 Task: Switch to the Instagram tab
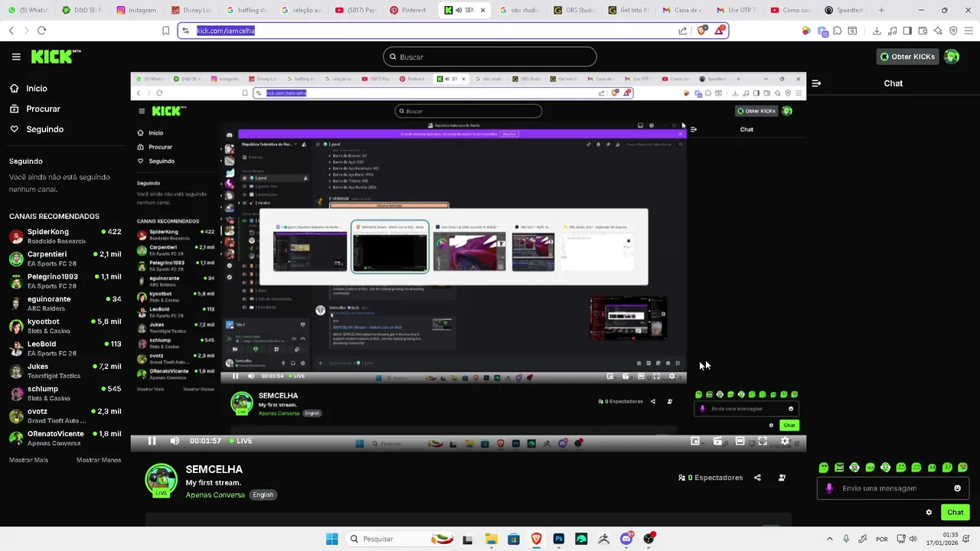click(136, 10)
